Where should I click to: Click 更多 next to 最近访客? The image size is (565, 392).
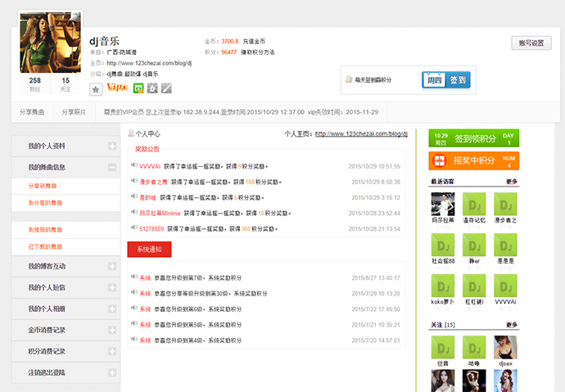click(512, 182)
